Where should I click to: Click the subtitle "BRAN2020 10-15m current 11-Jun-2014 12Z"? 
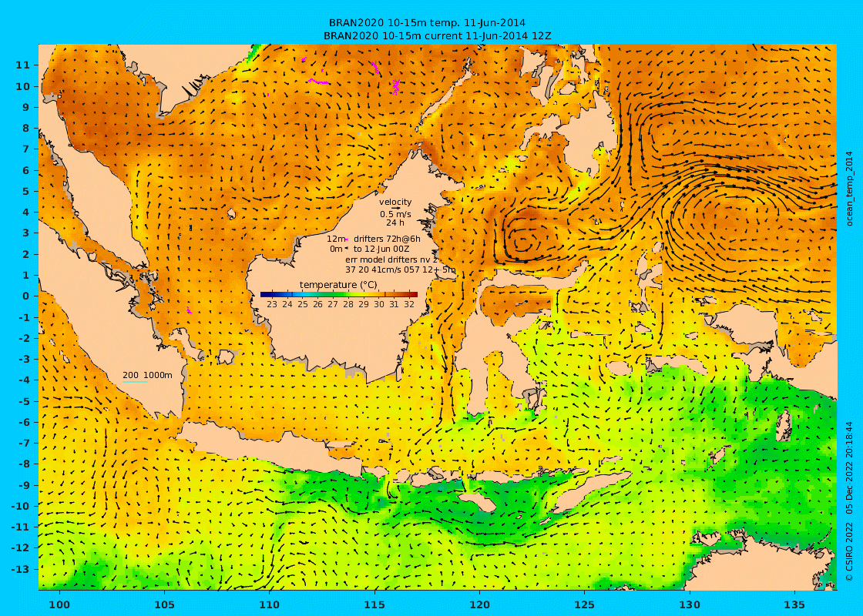(x=438, y=36)
